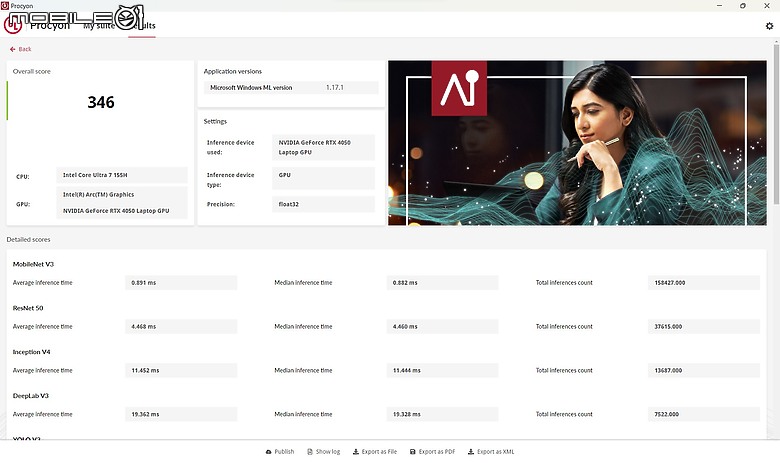The height and width of the screenshot is (463, 780).
Task: Click the vertical scrollbar thumb
Action: [x=776, y=124]
